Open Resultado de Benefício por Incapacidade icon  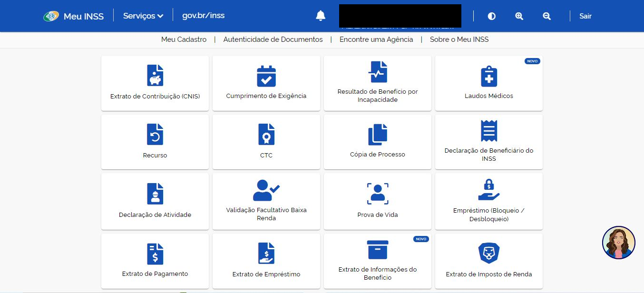pos(378,72)
